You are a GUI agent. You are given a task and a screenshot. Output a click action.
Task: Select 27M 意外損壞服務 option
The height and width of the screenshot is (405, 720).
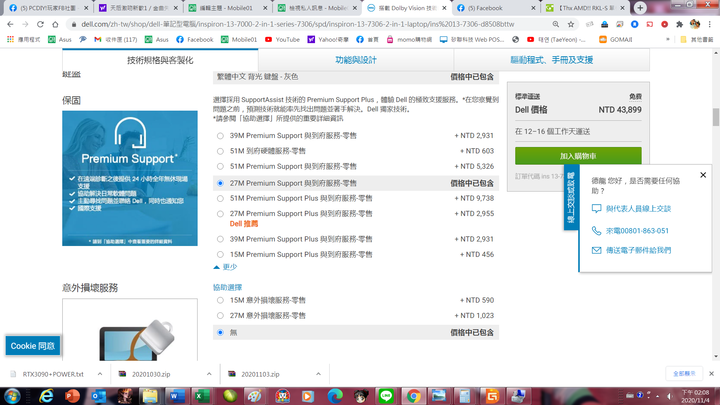(x=220, y=315)
